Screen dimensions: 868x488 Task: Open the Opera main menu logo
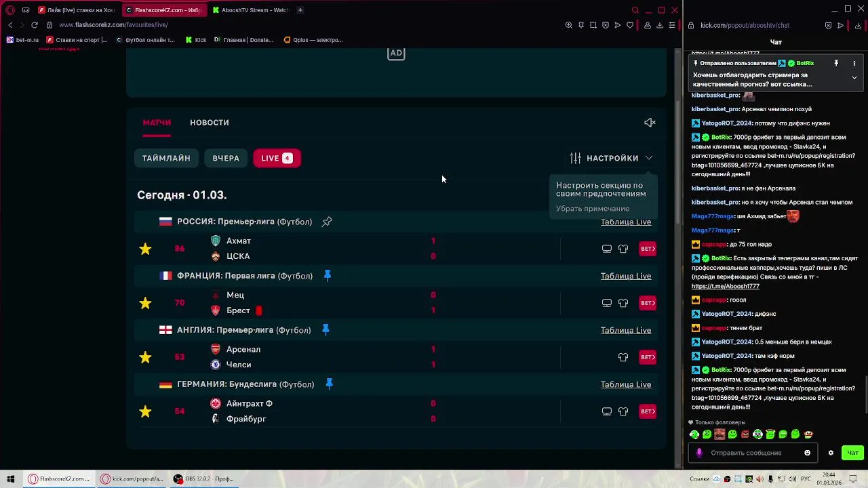click(x=10, y=10)
